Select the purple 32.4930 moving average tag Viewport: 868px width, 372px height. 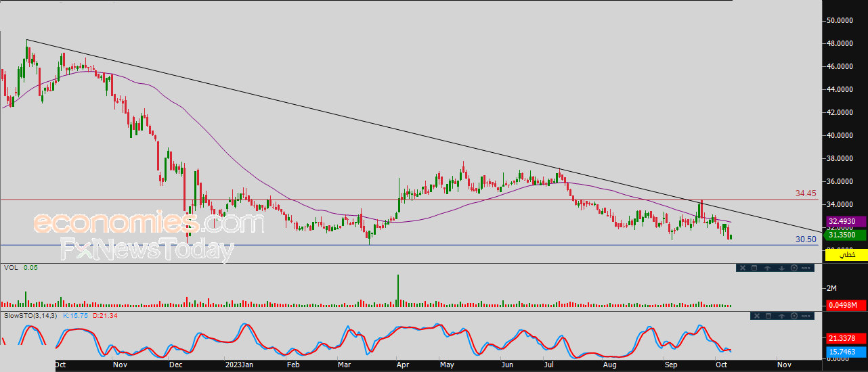846,221
